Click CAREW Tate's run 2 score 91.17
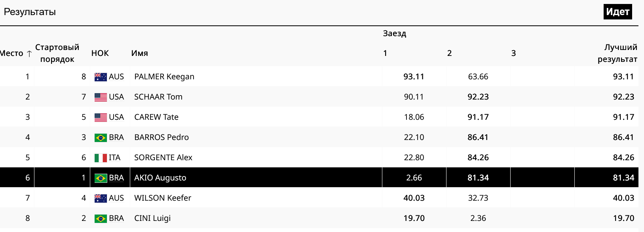 click(478, 117)
